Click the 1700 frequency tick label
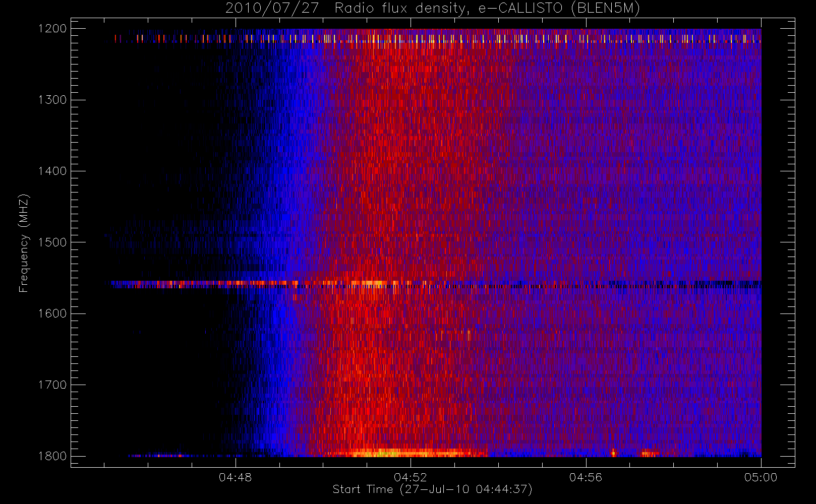This screenshot has height=504, width=816. [x=52, y=385]
